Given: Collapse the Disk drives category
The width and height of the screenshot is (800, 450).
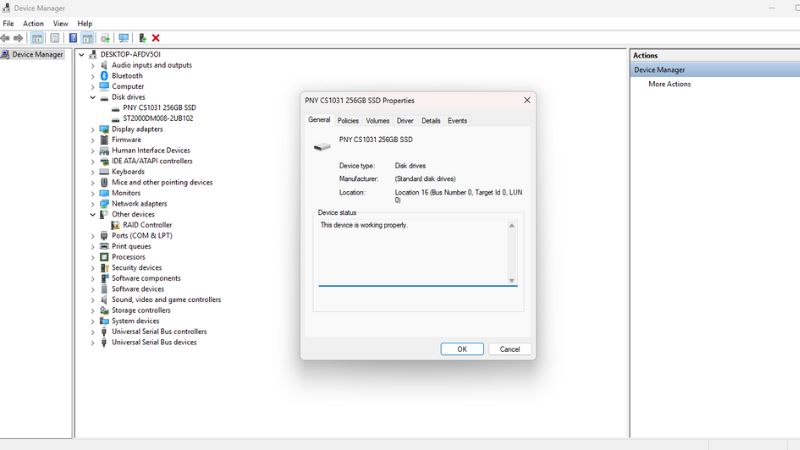Looking at the screenshot, I should pyautogui.click(x=93, y=97).
